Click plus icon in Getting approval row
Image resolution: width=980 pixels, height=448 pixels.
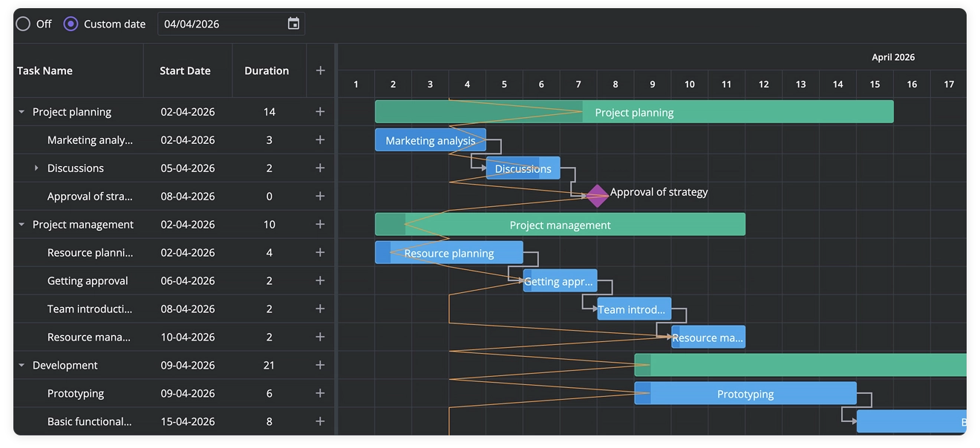click(320, 281)
